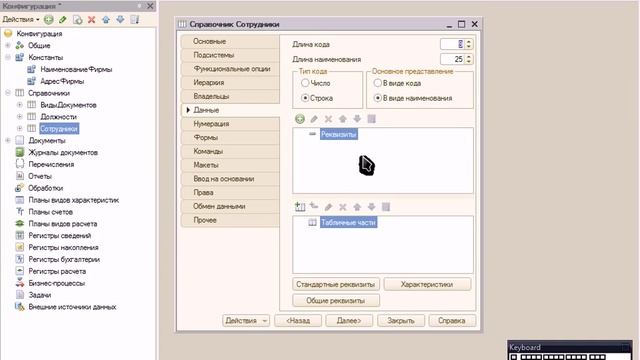Click the sort icon above Табличные части list
Screen dimensions: 640x360
pyautogui.click(x=386, y=207)
